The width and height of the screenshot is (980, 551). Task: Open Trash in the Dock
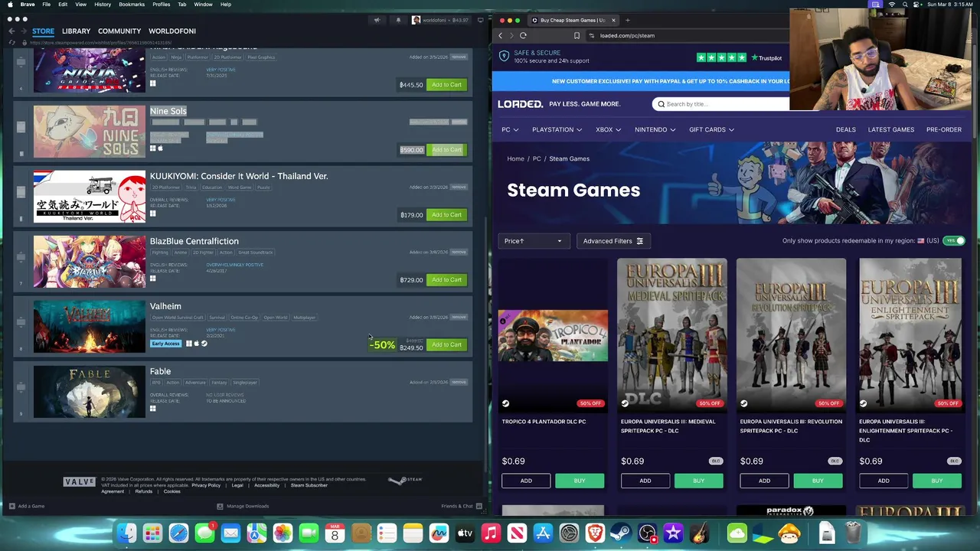pyautogui.click(x=853, y=533)
